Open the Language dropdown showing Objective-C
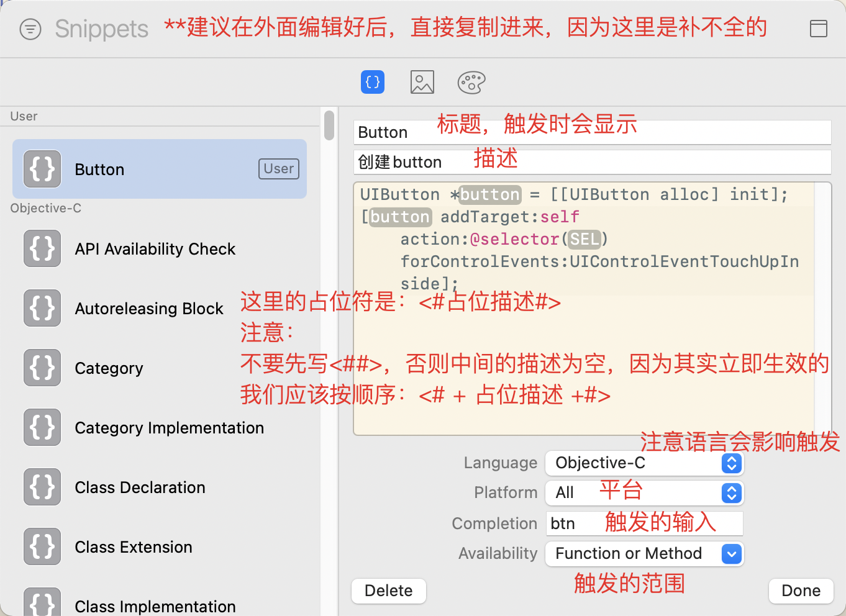 pyautogui.click(x=645, y=463)
